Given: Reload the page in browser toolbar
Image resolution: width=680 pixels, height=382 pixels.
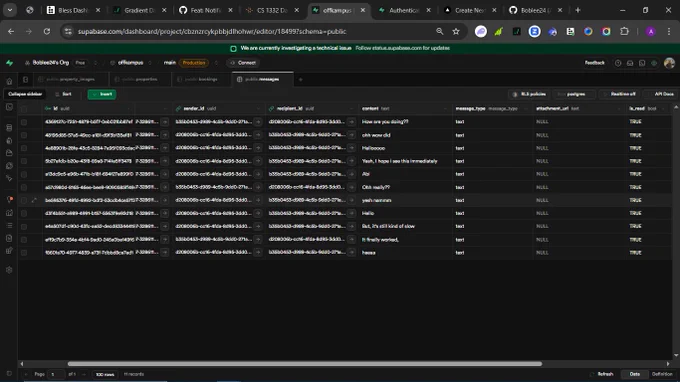Looking at the screenshot, I should click(46, 31).
